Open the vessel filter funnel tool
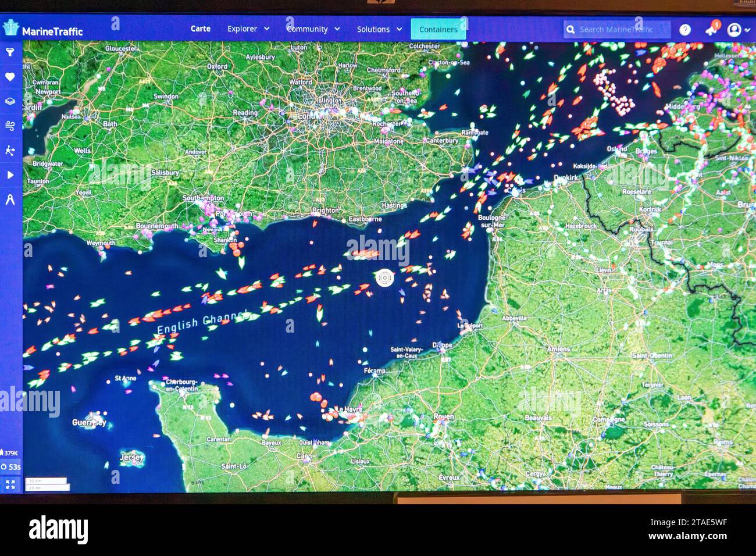The height and width of the screenshot is (556, 756). point(10,52)
